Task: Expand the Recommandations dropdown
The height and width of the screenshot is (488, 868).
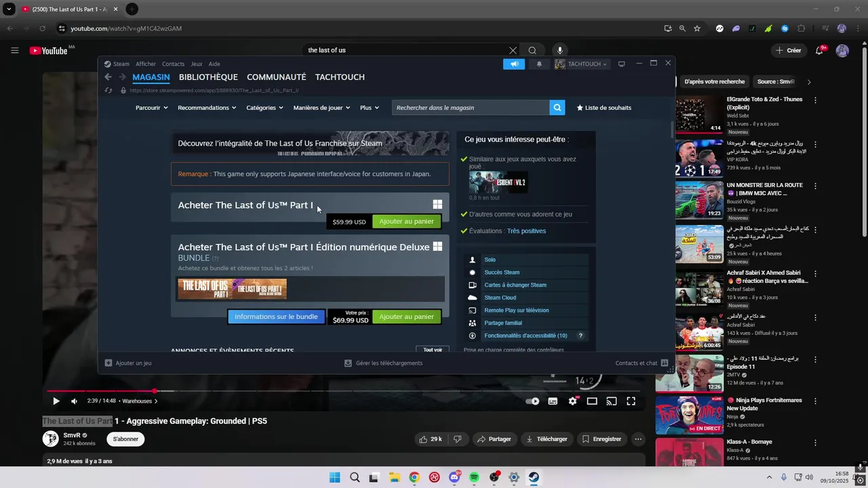Action: click(x=207, y=108)
